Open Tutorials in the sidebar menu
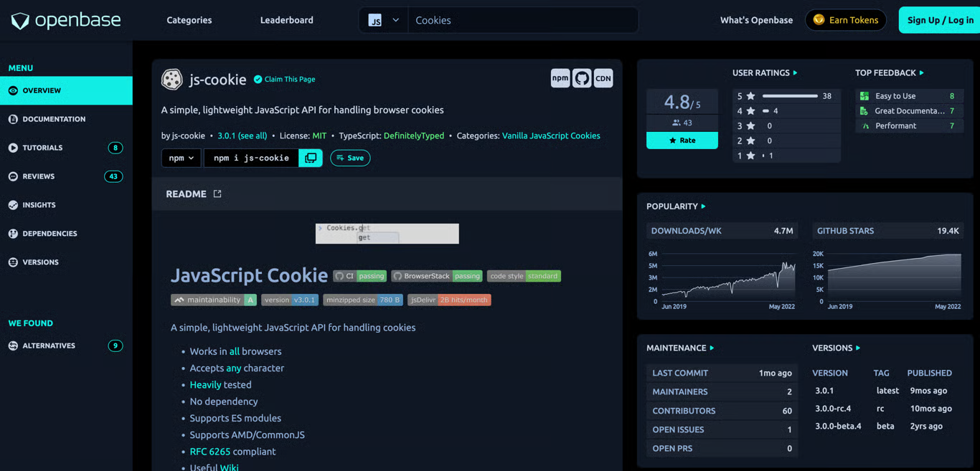The height and width of the screenshot is (471, 980). coord(66,148)
